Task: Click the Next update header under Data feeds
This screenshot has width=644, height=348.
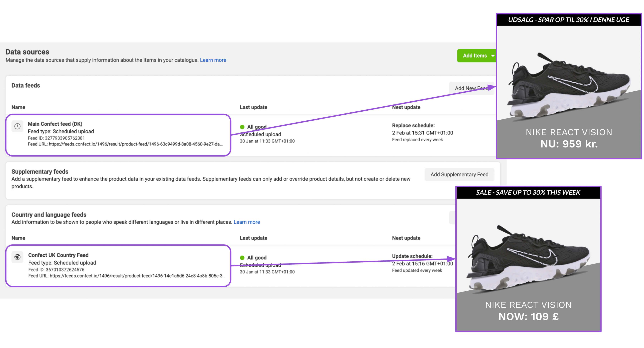Action: 406,107
